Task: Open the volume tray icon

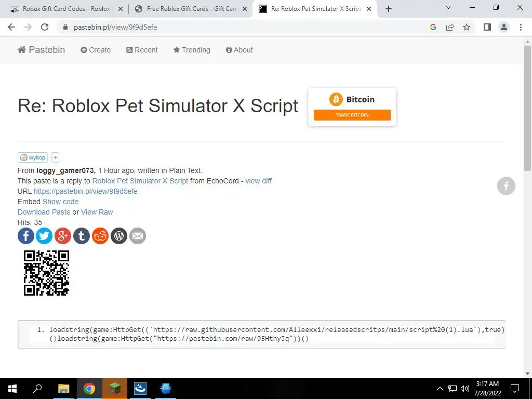Action: pyautogui.click(x=465, y=389)
